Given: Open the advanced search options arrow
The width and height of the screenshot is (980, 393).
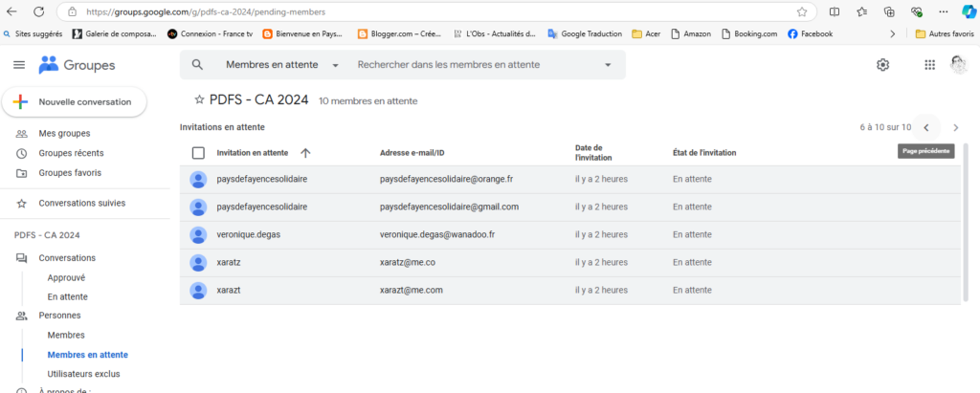Looking at the screenshot, I should 608,65.
